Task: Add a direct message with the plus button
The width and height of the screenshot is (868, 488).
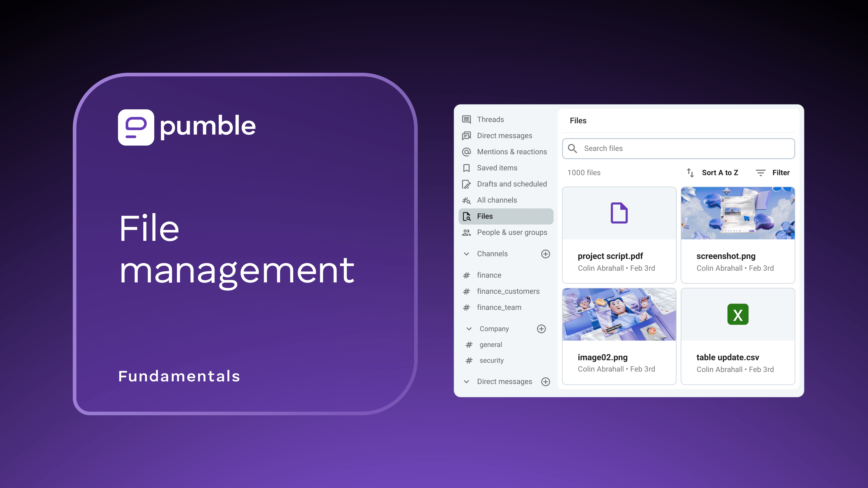Action: [545, 382]
